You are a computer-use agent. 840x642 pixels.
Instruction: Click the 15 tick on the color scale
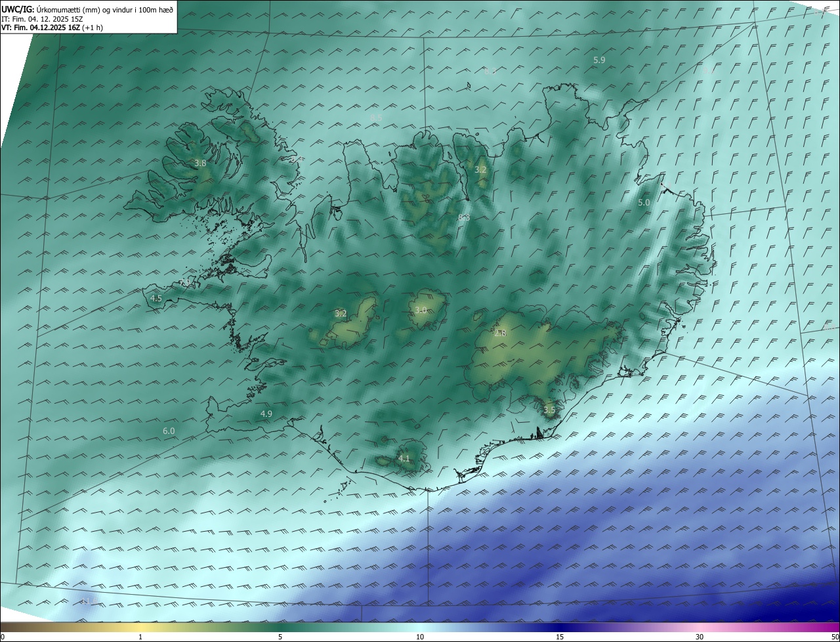click(x=560, y=637)
